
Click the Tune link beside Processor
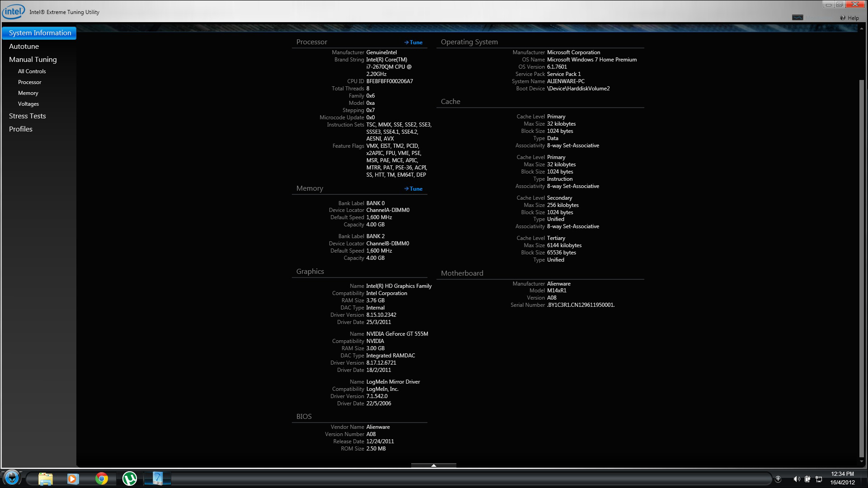413,42
